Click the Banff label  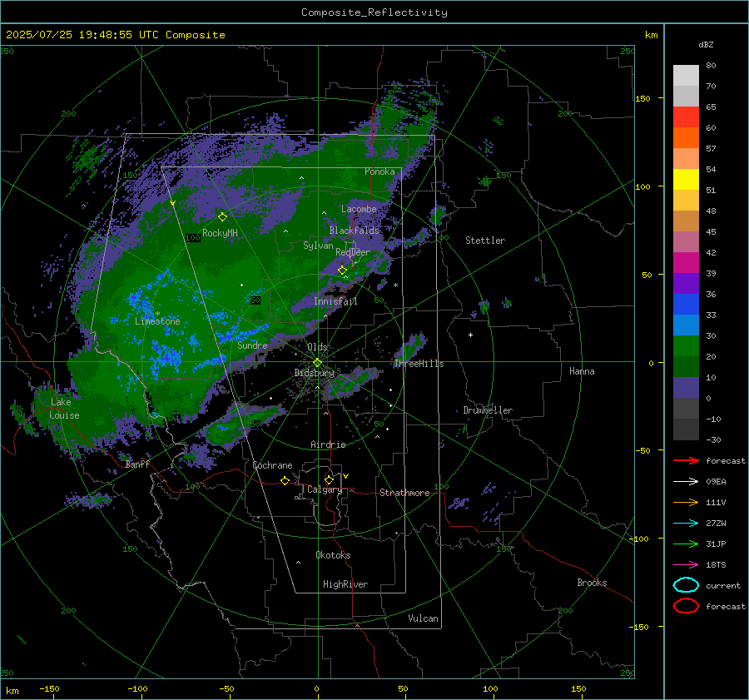click(x=137, y=464)
